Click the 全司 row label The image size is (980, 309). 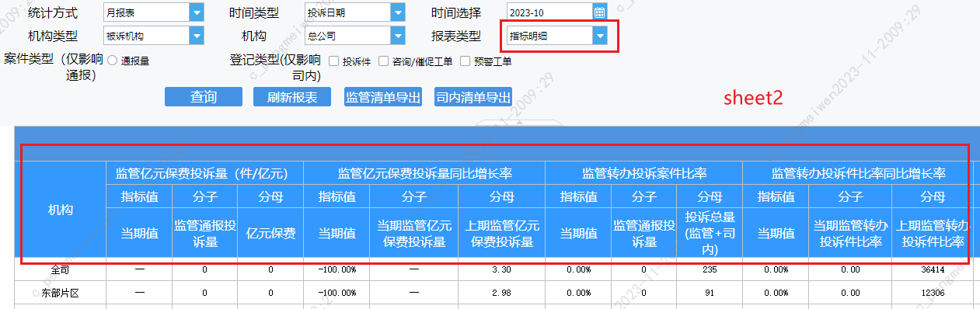61,269
